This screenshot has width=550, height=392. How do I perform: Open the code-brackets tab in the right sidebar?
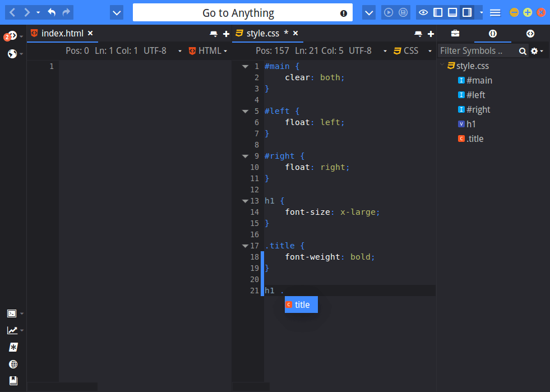point(530,33)
